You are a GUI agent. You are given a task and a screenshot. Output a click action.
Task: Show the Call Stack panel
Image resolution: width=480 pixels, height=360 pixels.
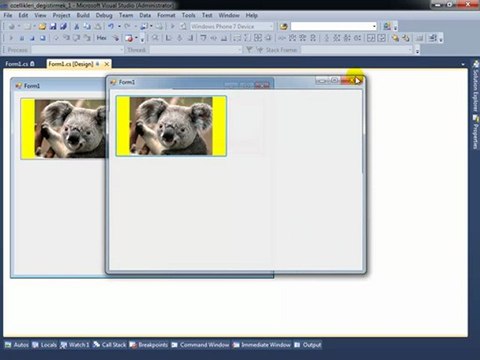coord(110,345)
